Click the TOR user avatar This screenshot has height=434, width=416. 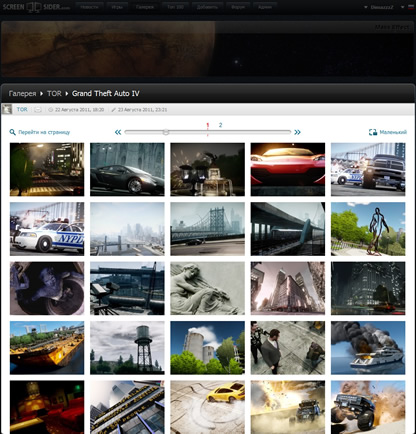pos(7,109)
